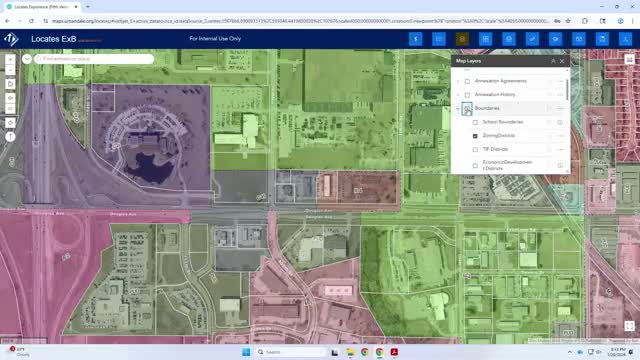Open the Windows Start menu
The width and height of the screenshot is (640, 360).
coord(246,352)
